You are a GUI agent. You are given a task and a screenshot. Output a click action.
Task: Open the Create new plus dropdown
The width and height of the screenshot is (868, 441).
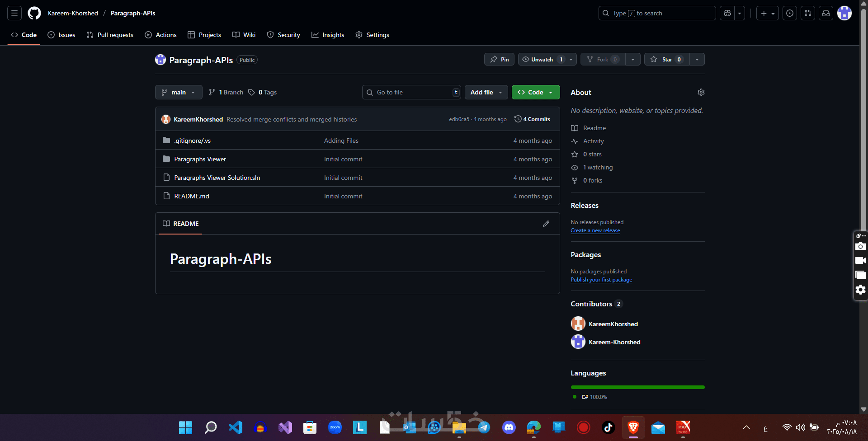pyautogui.click(x=768, y=13)
